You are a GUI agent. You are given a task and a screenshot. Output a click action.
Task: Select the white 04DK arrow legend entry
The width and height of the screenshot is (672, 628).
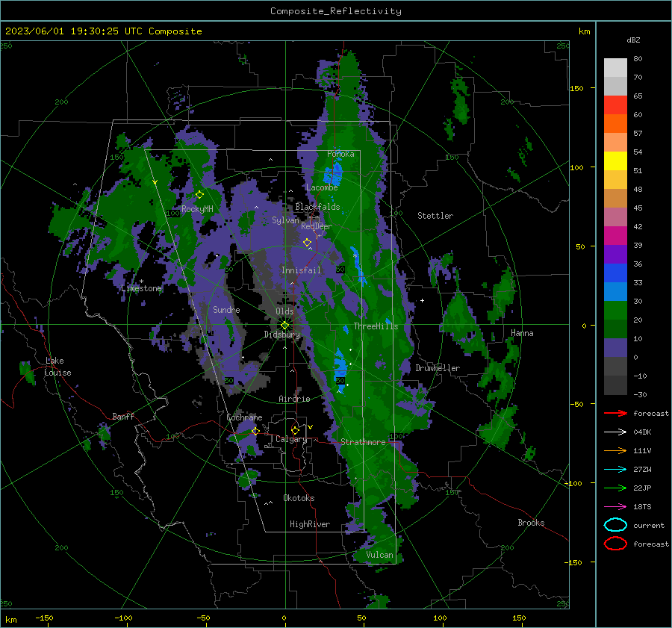pos(615,432)
